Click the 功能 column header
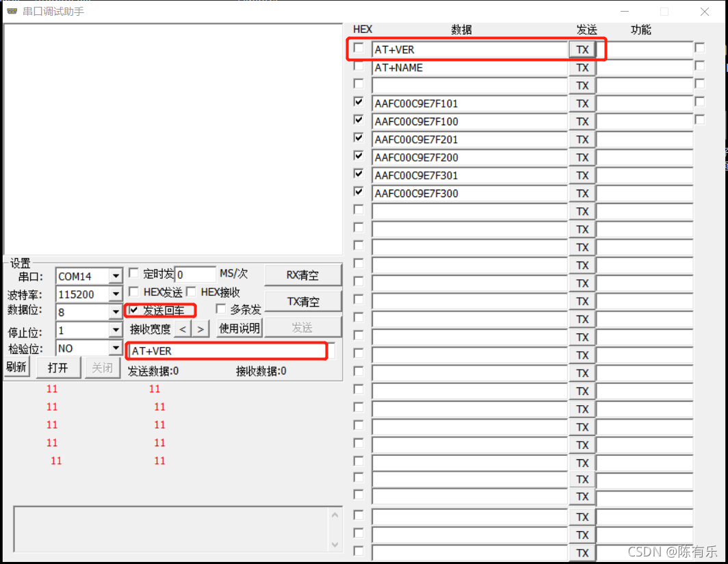The width and height of the screenshot is (728, 564). [640, 29]
